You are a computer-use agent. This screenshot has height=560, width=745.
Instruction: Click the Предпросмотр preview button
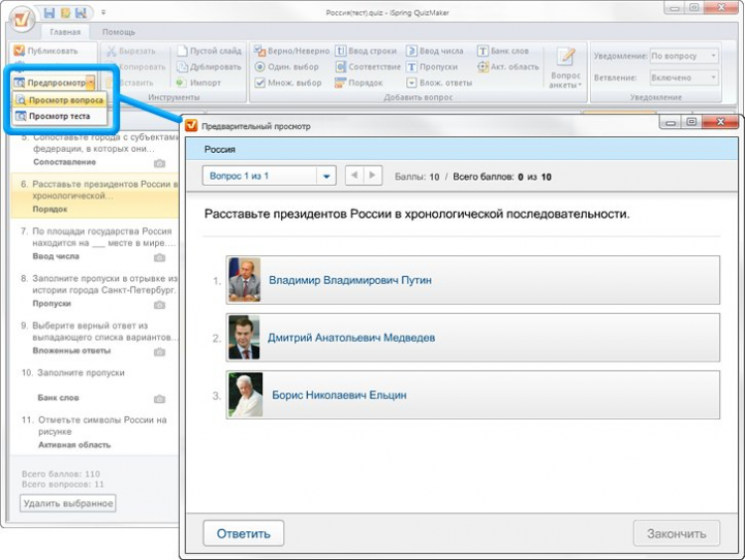pos(50,82)
